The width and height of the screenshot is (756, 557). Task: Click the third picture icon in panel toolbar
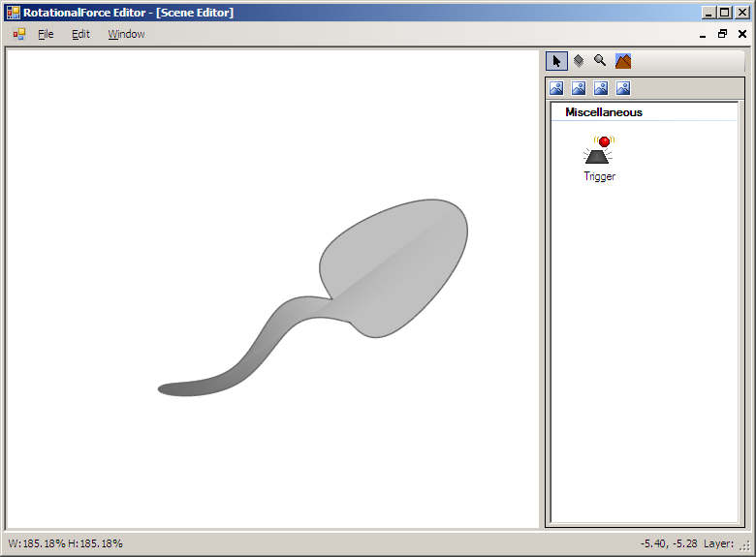pyautogui.click(x=601, y=88)
